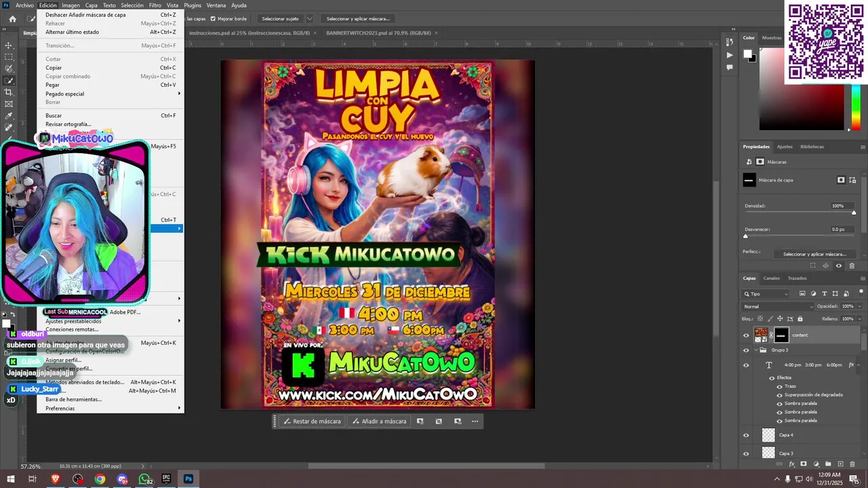Delete layer trash icon in Layers panel
Image resolution: width=868 pixels, height=488 pixels.
pos(852,464)
